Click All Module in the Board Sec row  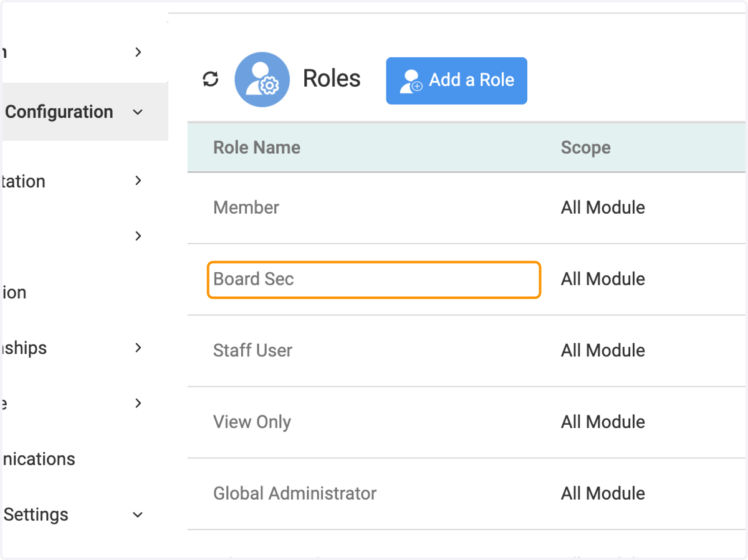603,279
